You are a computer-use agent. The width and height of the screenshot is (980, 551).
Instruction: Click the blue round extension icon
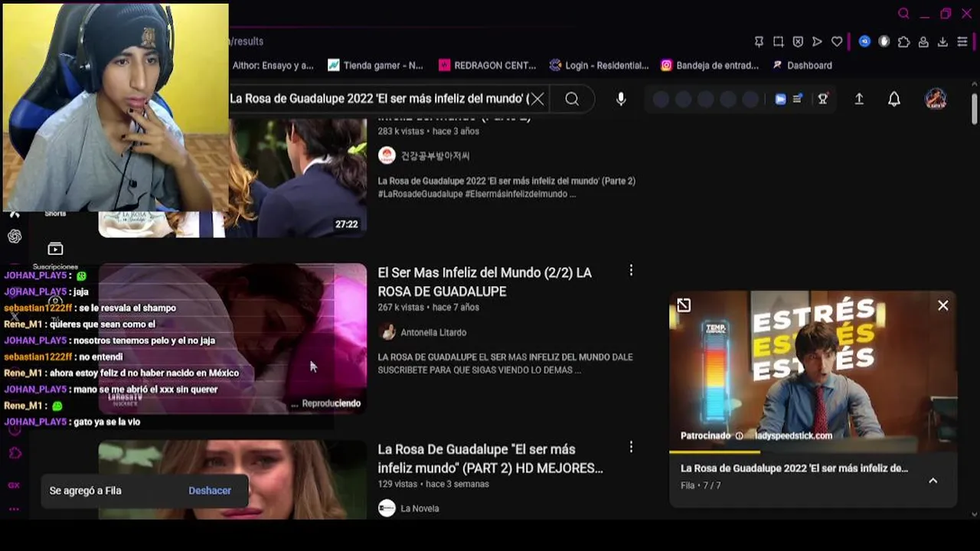coord(864,41)
